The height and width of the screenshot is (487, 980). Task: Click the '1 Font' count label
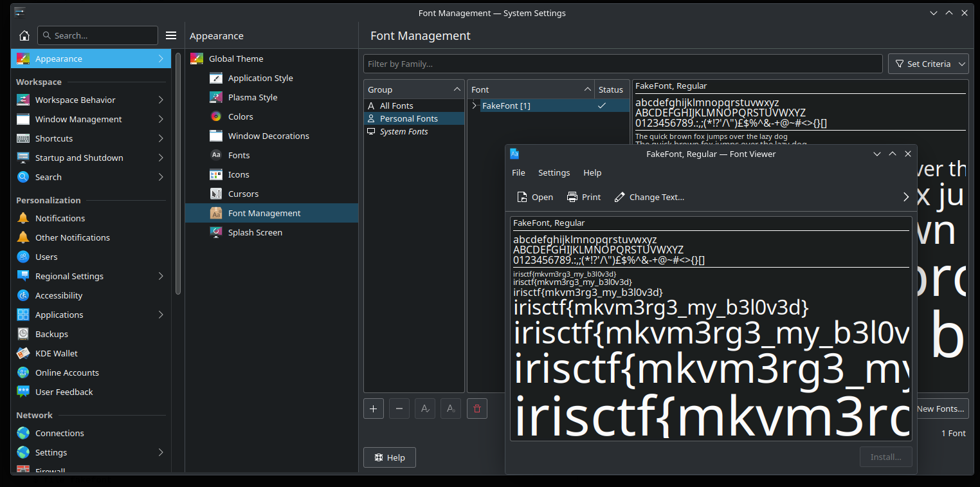(954, 433)
